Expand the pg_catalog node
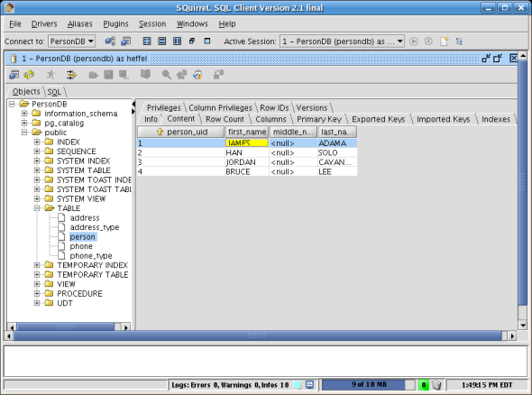The image size is (532, 395). click(x=24, y=123)
